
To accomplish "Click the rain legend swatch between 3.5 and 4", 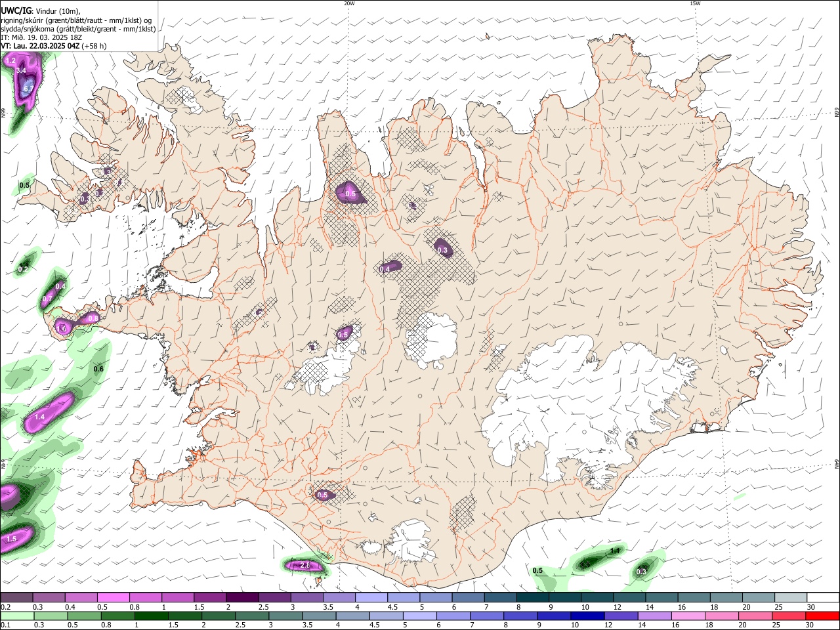I will click(318, 616).
